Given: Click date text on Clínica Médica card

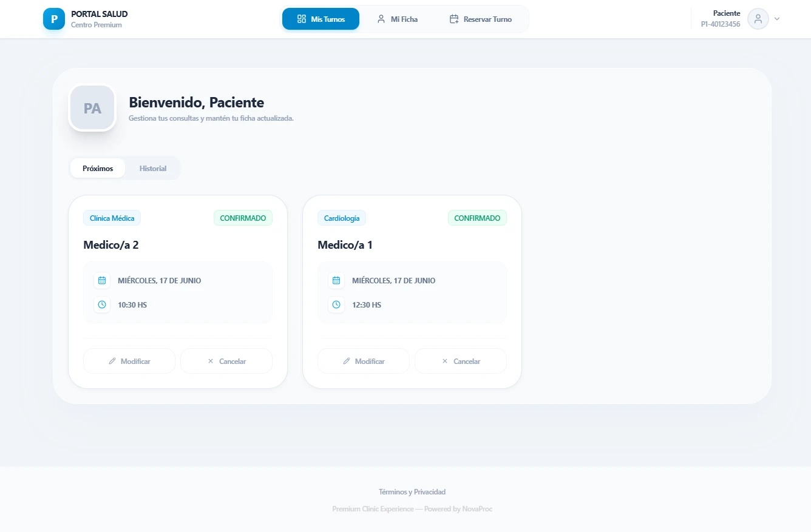Looking at the screenshot, I should [x=160, y=280].
